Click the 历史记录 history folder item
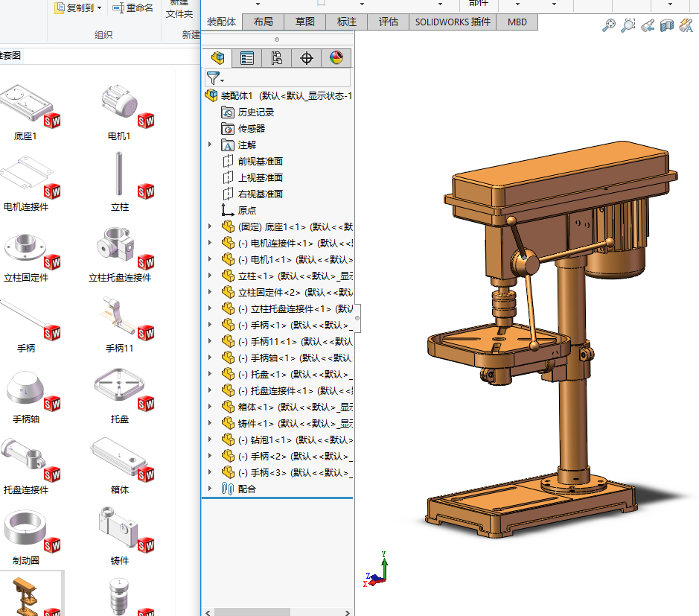Viewport: 699px width, 616px height. coord(255,112)
